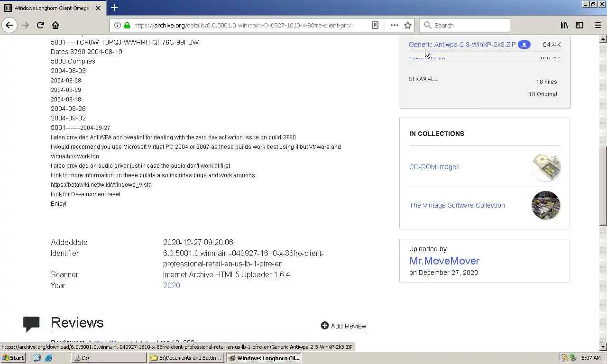This screenshot has width=607, height=364.
Task: Open the Library icon in toolbar
Action: pyautogui.click(x=564, y=25)
